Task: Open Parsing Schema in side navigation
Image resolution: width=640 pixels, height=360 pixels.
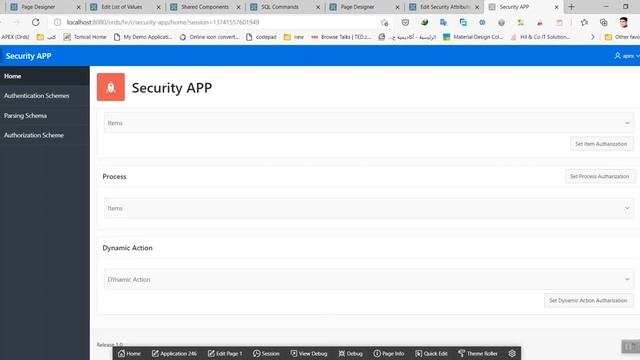Action: click(x=45, y=116)
